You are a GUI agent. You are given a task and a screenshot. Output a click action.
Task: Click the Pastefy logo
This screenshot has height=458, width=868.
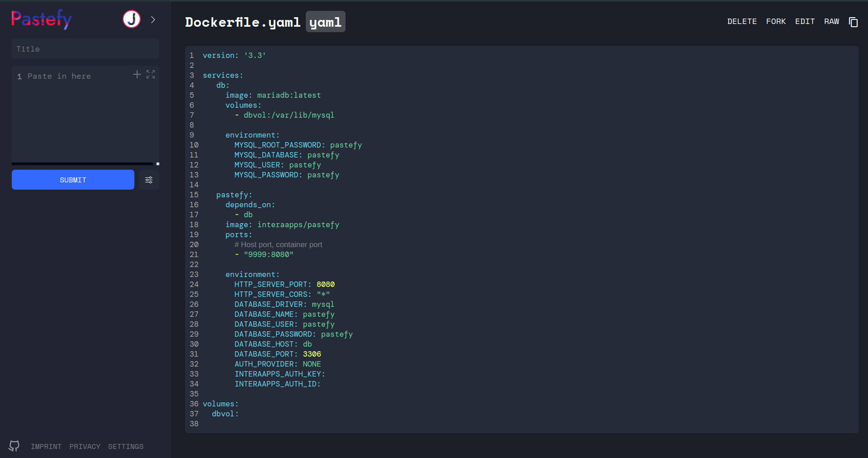[41, 19]
